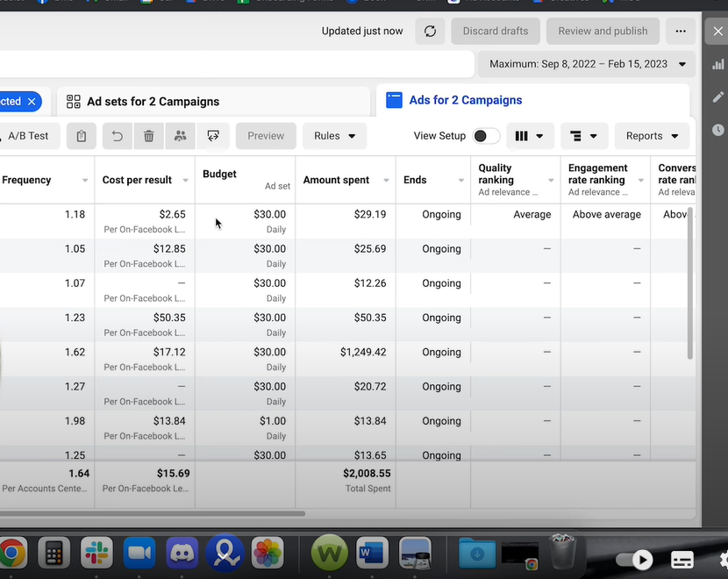Click the clipboard paste icon in toolbar

[x=82, y=136]
